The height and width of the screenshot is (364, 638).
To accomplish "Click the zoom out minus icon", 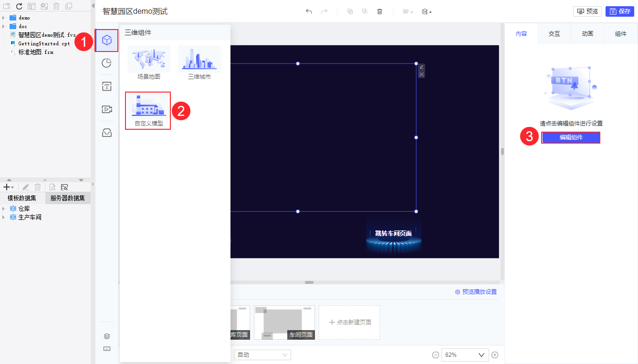I will 436,355.
